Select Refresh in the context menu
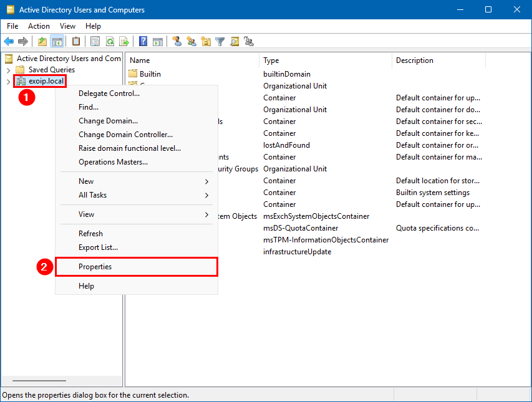532x402 pixels. (x=137, y=234)
